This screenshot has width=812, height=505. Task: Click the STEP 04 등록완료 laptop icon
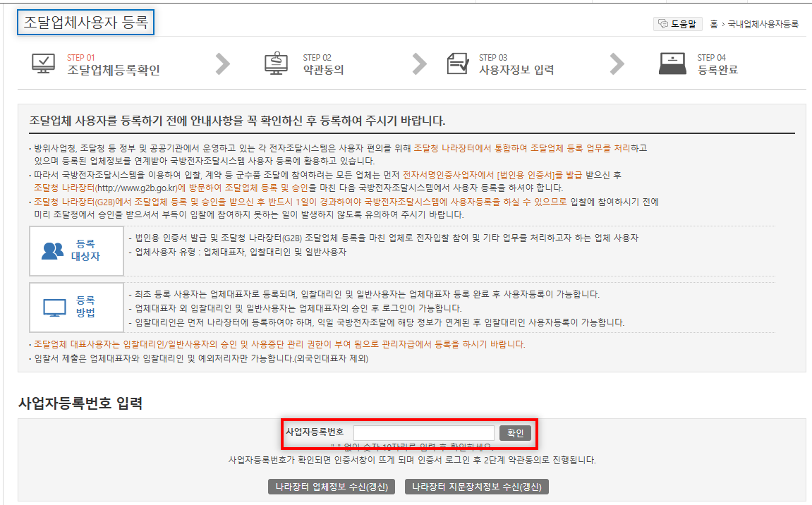coord(672,63)
